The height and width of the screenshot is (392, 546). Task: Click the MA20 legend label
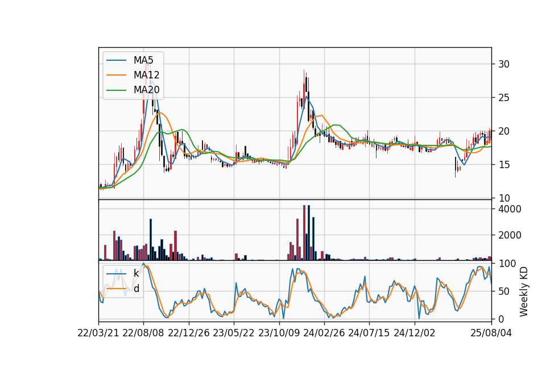pyautogui.click(x=147, y=90)
